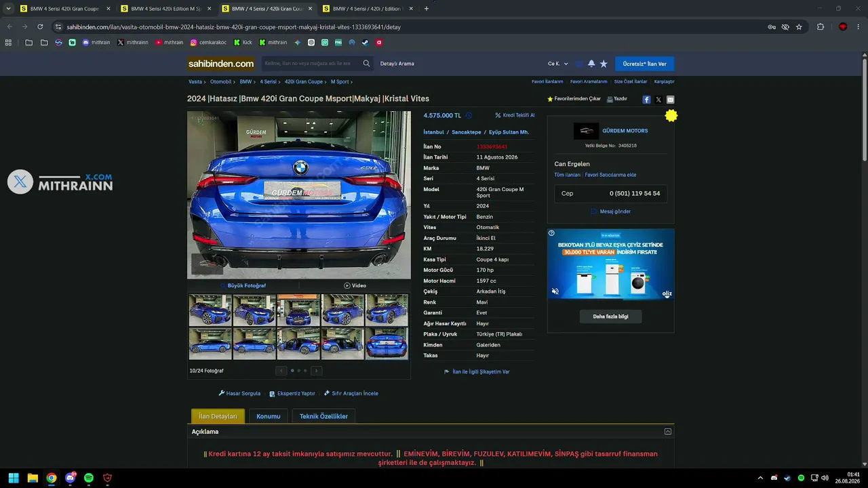The height and width of the screenshot is (488, 868).
Task: Open notifications bell in site header
Action: pos(591,64)
